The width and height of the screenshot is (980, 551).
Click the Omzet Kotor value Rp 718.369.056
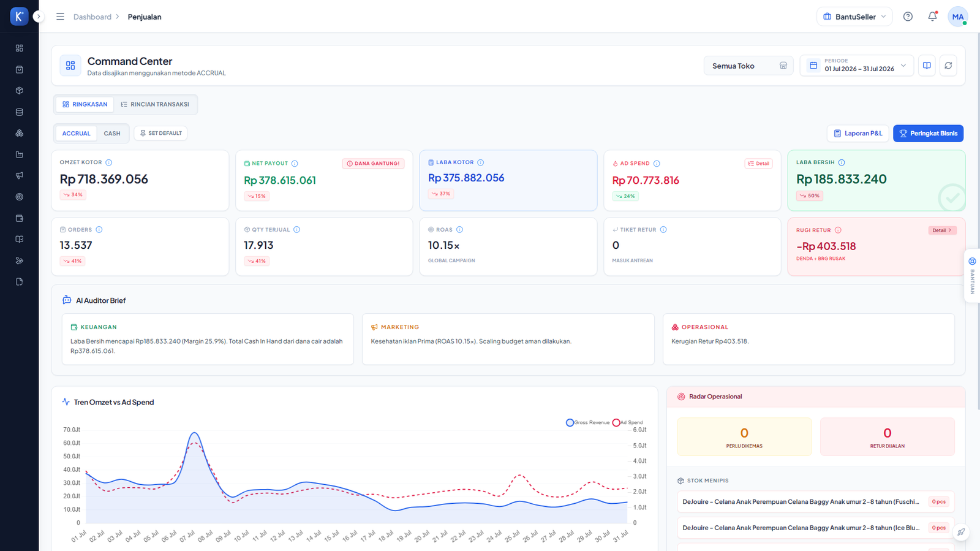(x=104, y=179)
